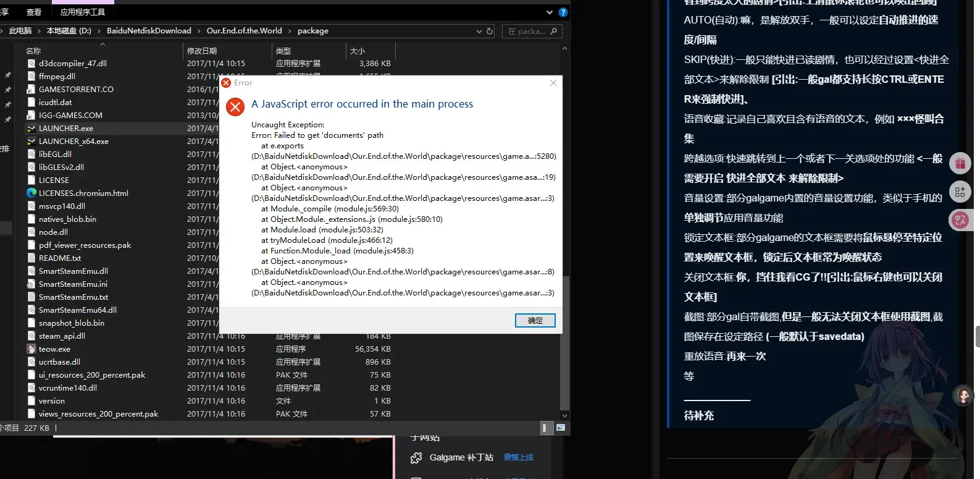Select the LAUNCHER_x64.exe icon
980x479 pixels.
(x=31, y=141)
